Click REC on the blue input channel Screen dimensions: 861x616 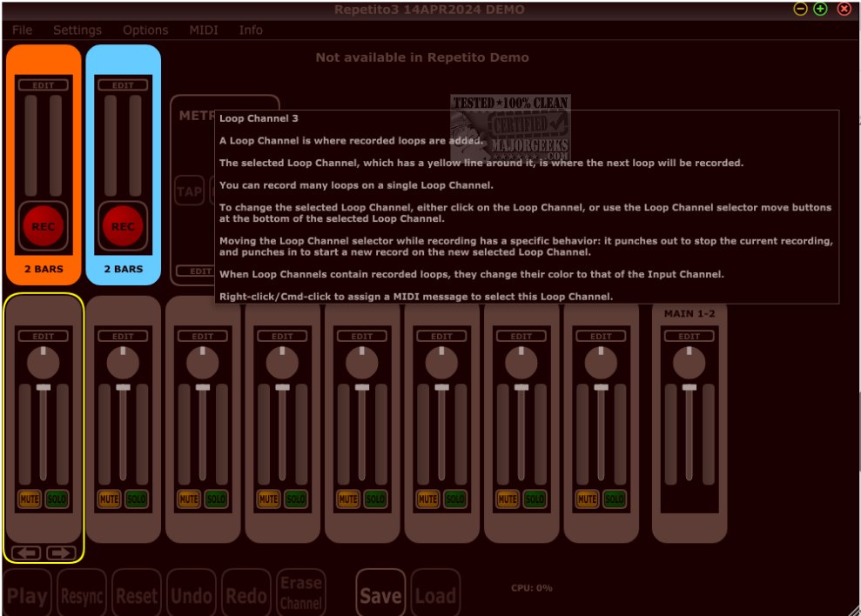click(x=123, y=226)
